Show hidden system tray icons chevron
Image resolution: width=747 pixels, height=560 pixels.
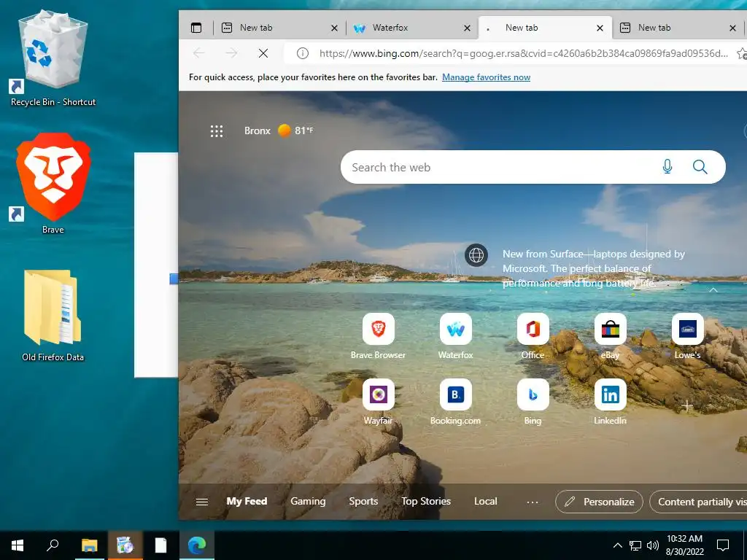pos(617,545)
